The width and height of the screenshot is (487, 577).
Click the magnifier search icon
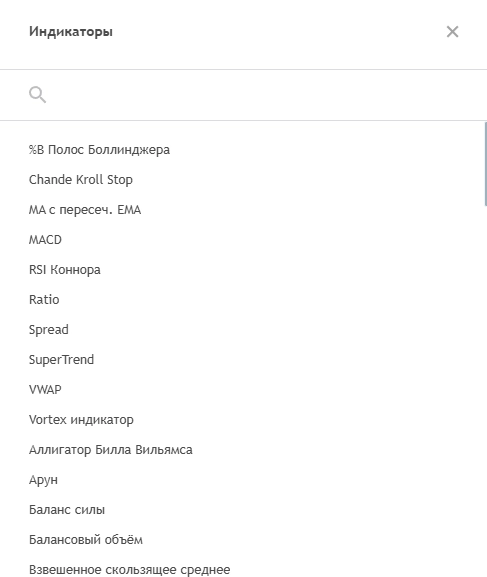pyautogui.click(x=38, y=95)
